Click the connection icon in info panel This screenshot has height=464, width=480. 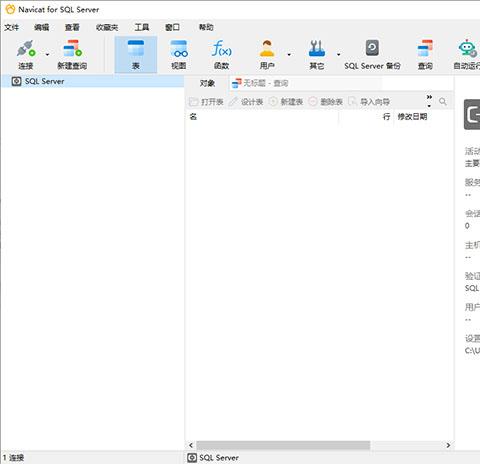[472, 114]
